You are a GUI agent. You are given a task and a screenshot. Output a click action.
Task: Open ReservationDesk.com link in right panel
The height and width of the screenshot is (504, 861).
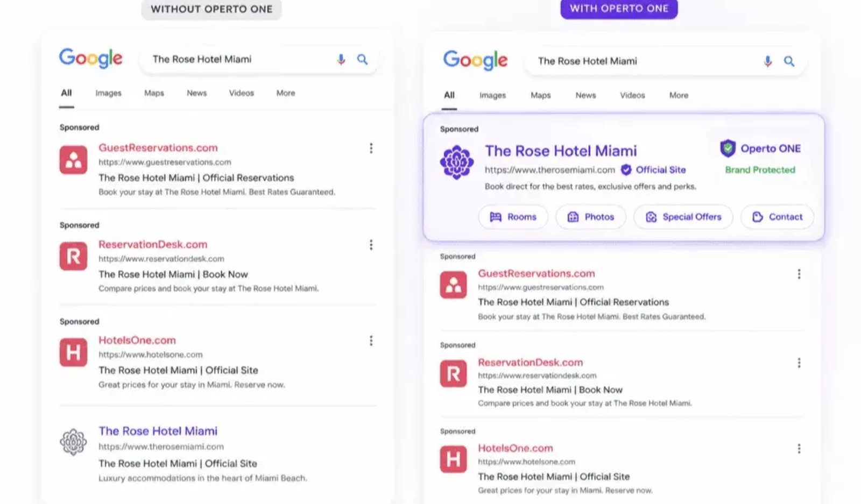[x=531, y=362]
